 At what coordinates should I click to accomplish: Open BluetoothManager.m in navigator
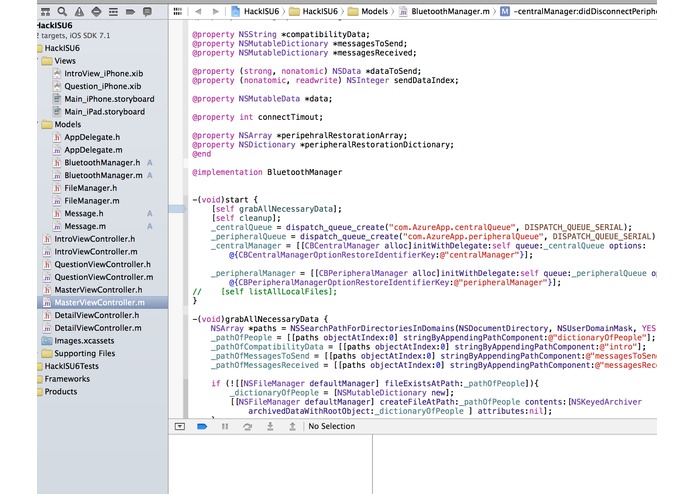(x=98, y=175)
